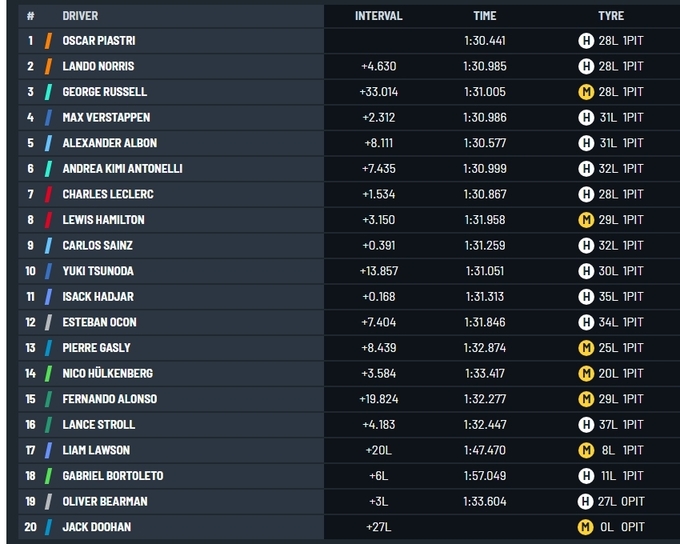Click Oscar Piastri's hard tyre icon
The image size is (680, 544).
click(x=586, y=41)
